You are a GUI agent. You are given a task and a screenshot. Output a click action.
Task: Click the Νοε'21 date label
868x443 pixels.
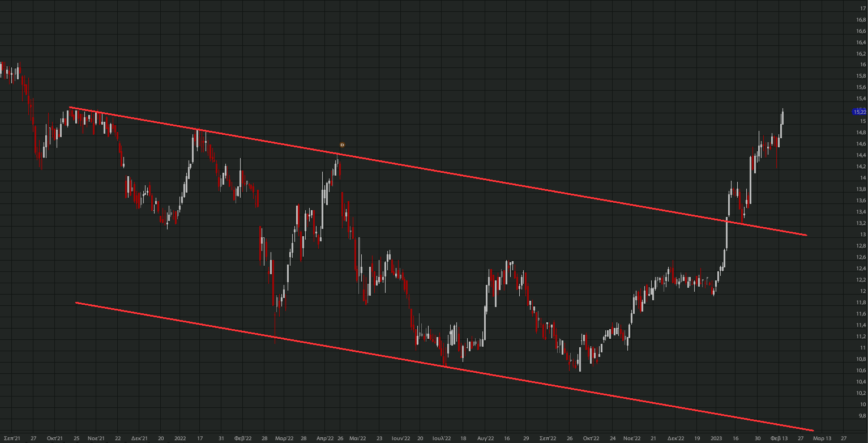96,438
